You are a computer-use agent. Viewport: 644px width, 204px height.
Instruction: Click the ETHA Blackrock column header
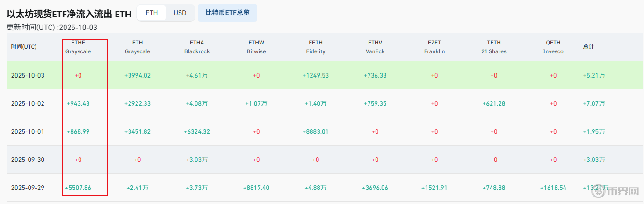click(x=197, y=47)
